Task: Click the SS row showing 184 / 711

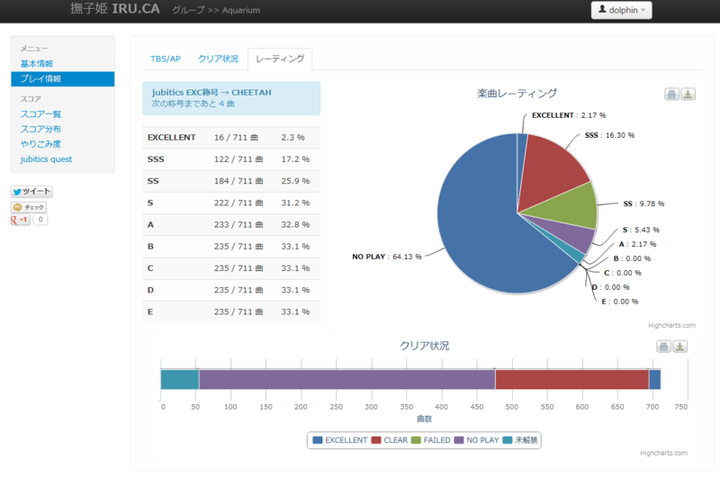Action: coord(231,181)
